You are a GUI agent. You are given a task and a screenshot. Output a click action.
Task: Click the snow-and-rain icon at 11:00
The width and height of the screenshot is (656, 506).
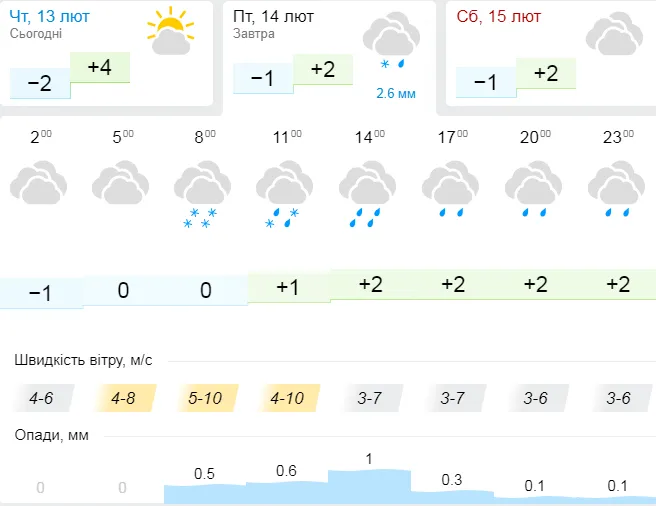click(x=284, y=194)
